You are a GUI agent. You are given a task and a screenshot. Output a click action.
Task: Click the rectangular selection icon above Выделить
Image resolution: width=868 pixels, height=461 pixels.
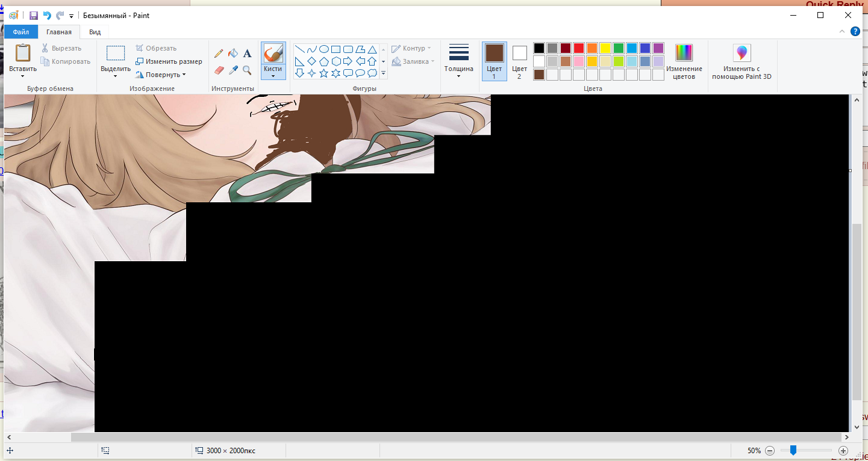[116, 53]
